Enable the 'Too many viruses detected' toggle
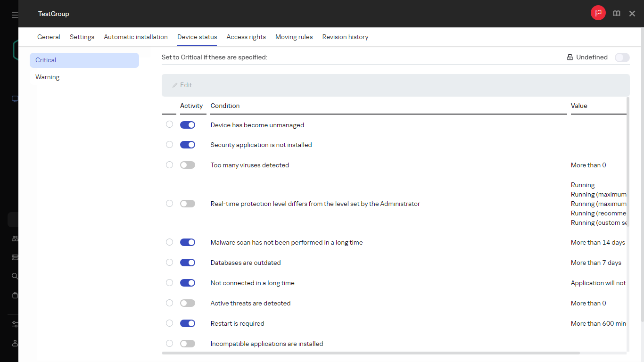This screenshot has width=644, height=362. pos(187,165)
